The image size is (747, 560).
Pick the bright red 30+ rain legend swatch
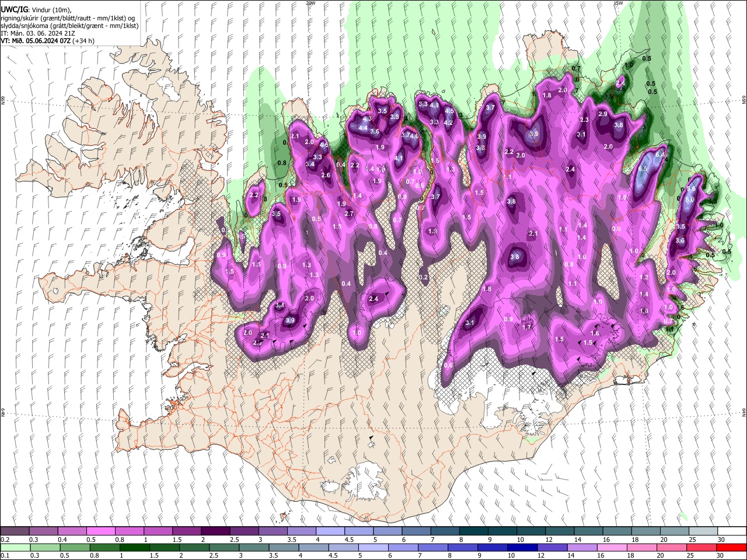tap(731, 547)
